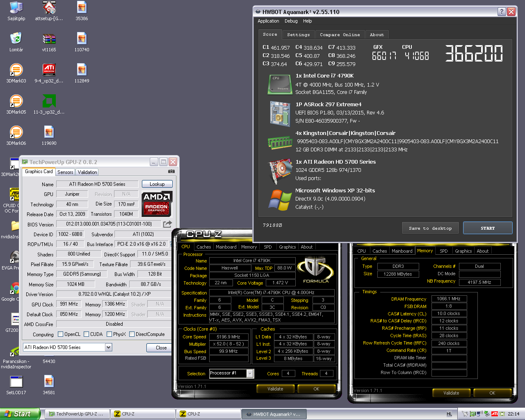Open the Help menu in Aquamark
Screen dimensions: 525x420
(308, 21)
